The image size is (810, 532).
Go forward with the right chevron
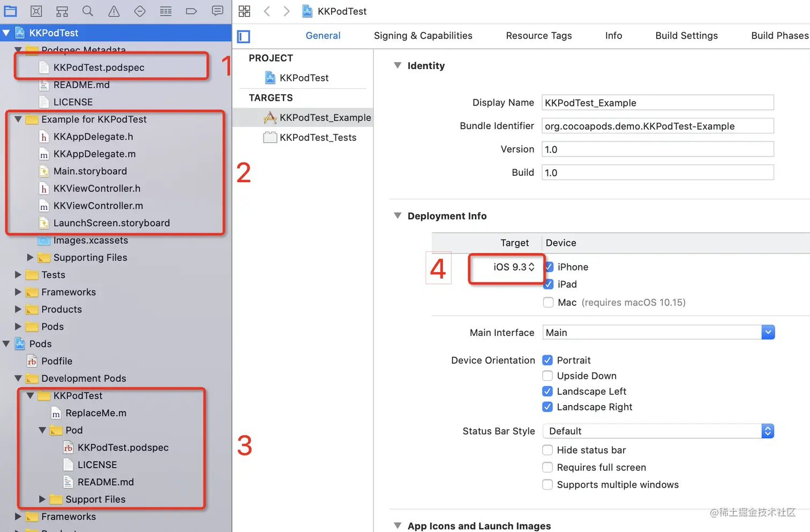coord(287,11)
